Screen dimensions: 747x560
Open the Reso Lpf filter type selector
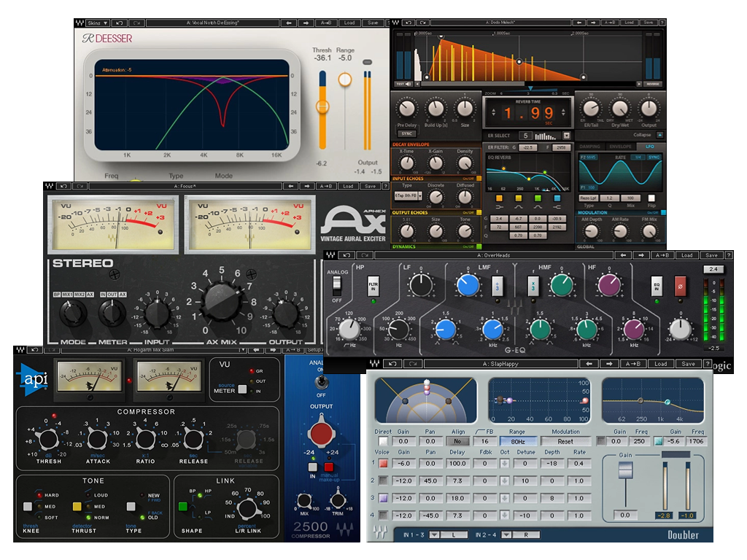click(x=589, y=198)
